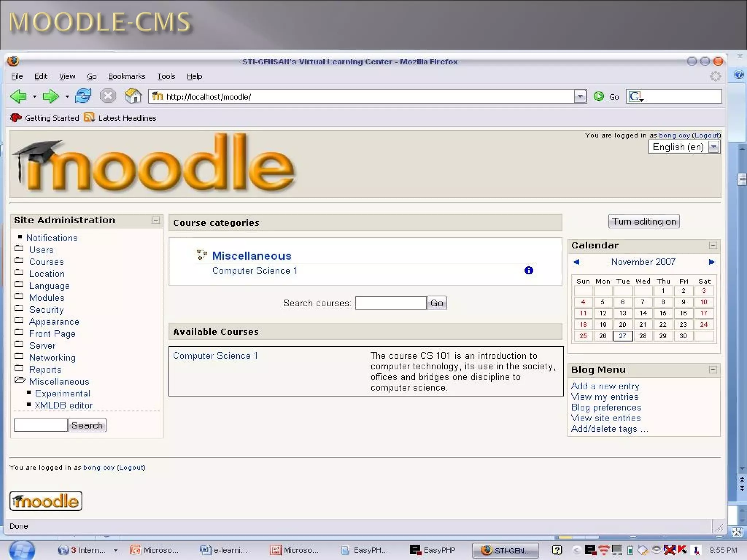Image resolution: width=747 pixels, height=560 pixels.
Task: Open the XMLDB editor link
Action: click(63, 405)
